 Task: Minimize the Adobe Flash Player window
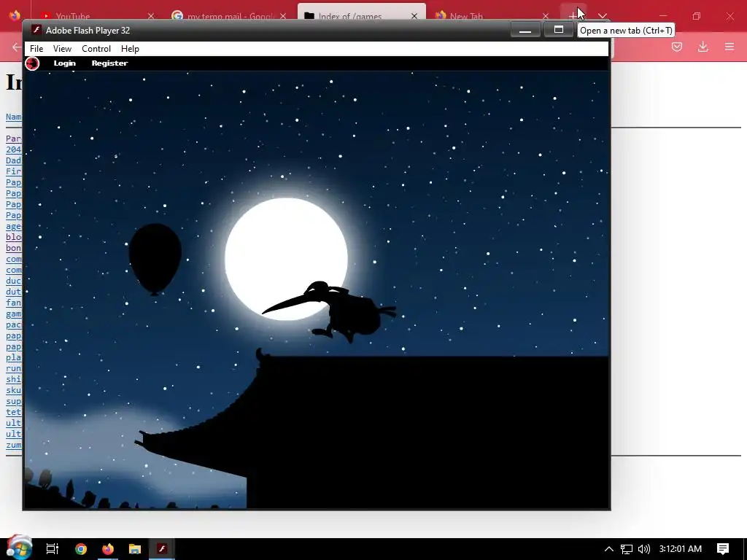point(525,30)
